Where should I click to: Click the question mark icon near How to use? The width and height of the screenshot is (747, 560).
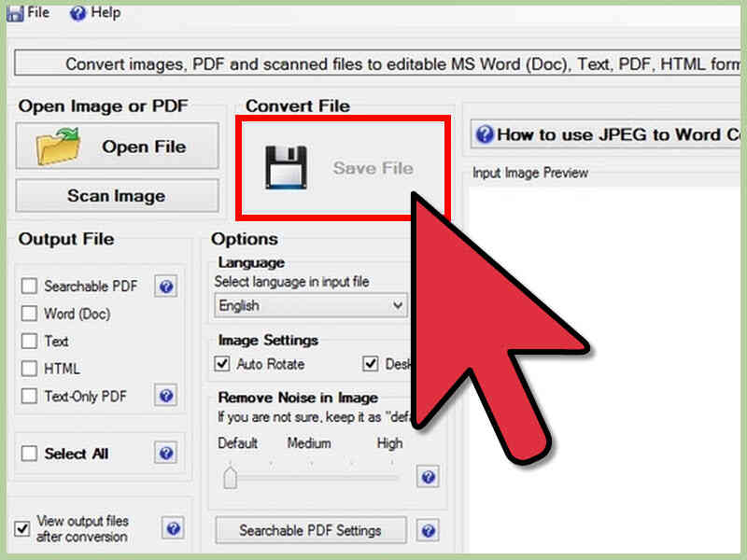tap(485, 134)
